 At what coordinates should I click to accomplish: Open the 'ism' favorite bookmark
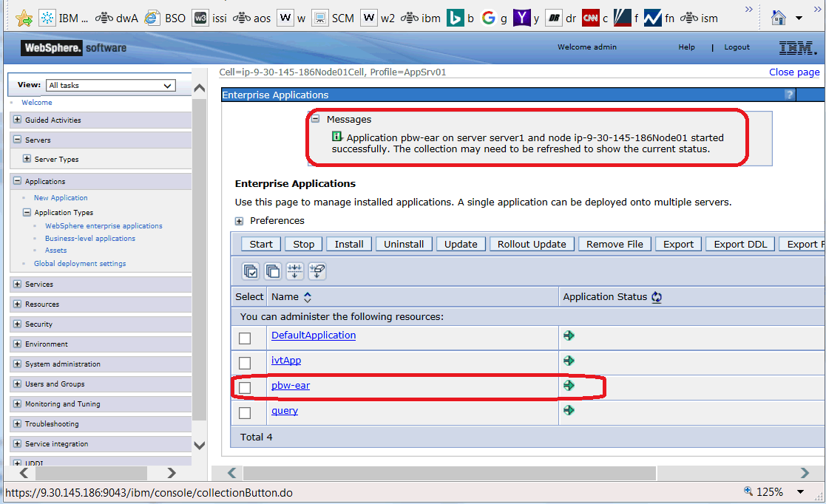coord(699,18)
